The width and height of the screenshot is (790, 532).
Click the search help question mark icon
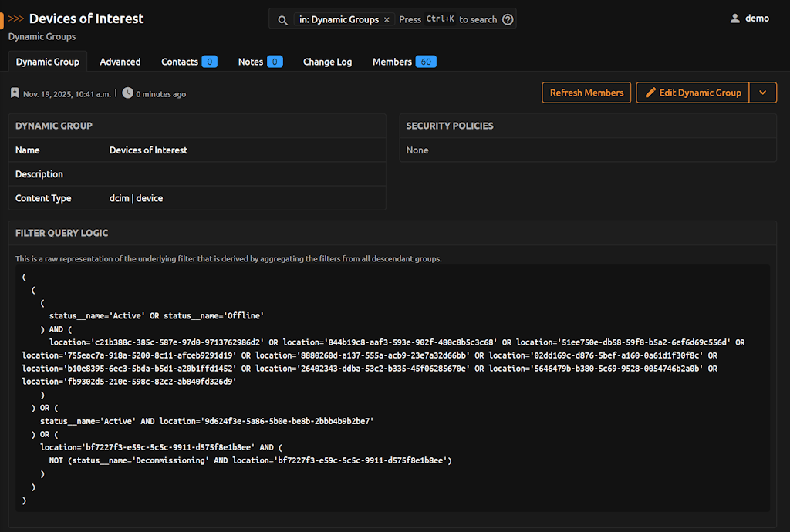[508, 19]
